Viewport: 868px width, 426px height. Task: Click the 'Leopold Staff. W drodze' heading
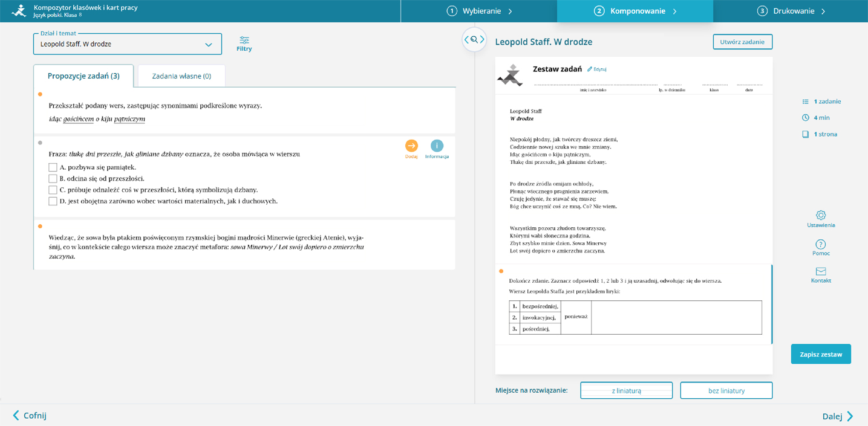[x=544, y=42]
